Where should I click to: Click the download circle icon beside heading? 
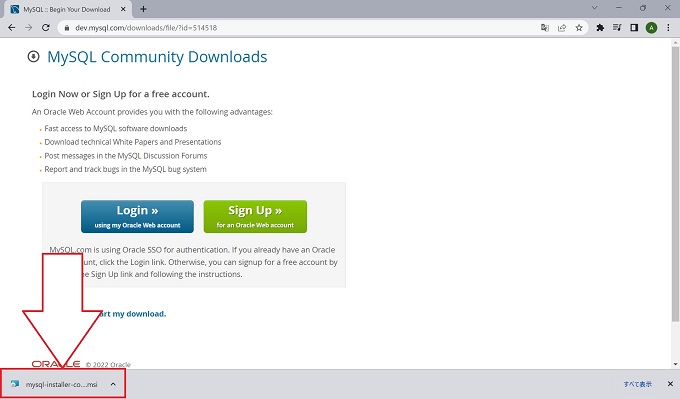[33, 56]
